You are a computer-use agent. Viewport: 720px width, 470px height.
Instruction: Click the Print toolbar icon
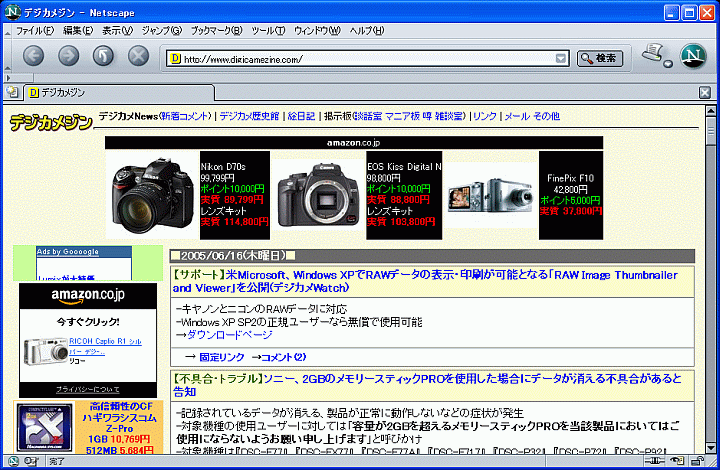pos(654,54)
